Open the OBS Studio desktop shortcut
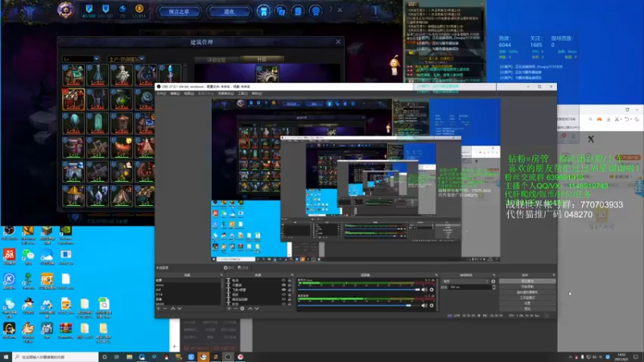The width and height of the screenshot is (644, 362). coord(9,232)
